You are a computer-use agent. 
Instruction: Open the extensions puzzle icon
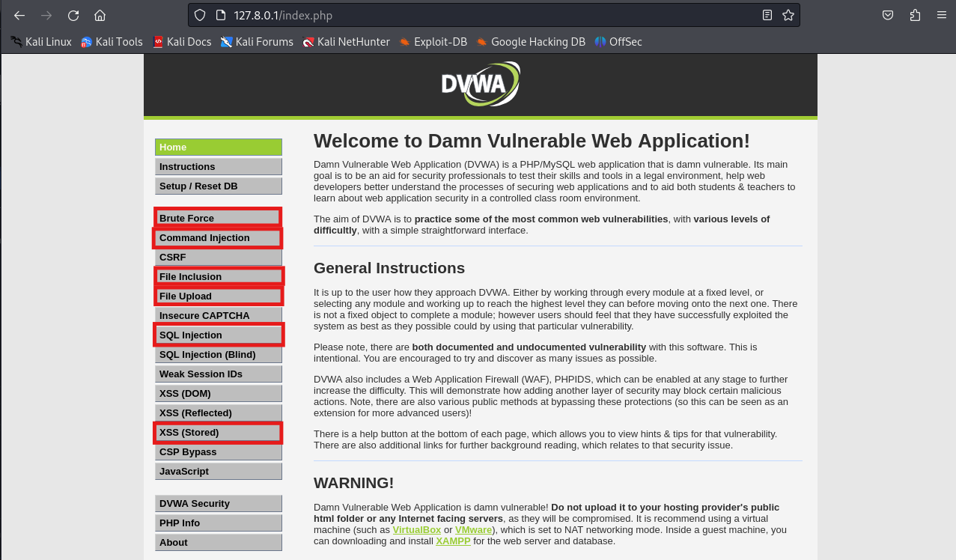click(x=915, y=15)
